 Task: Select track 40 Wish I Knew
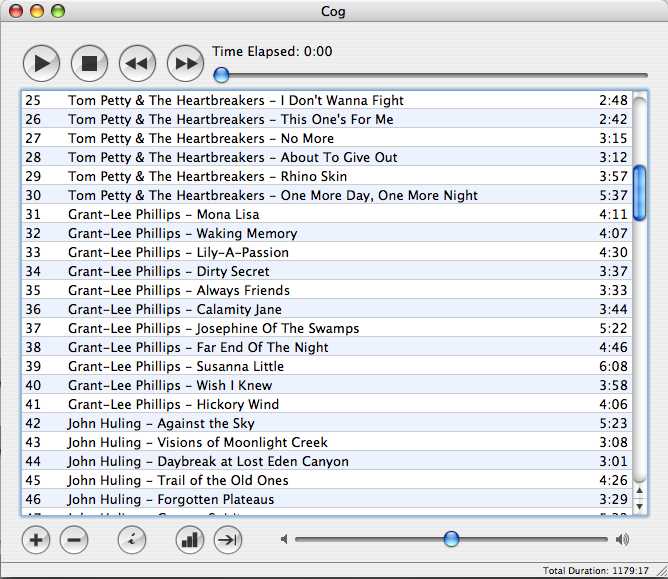[327, 385]
